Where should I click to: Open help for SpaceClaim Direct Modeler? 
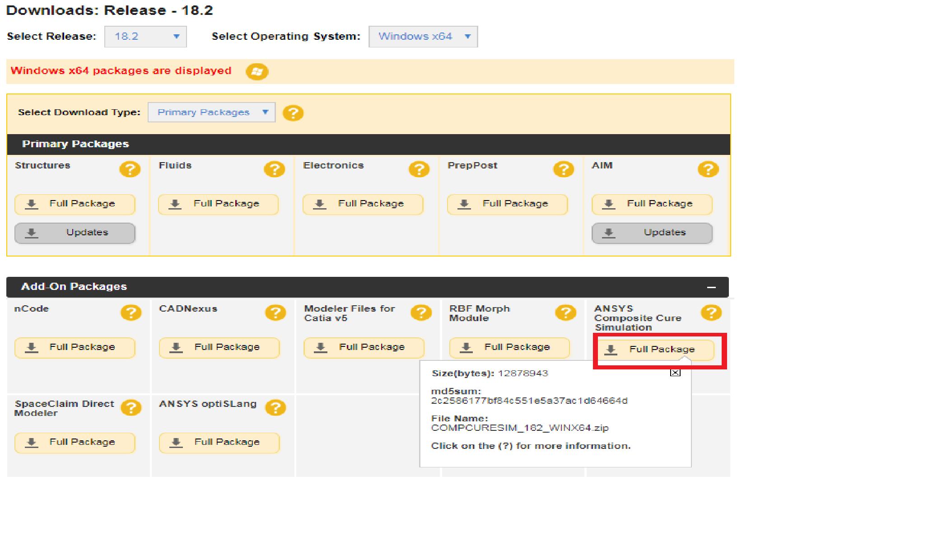click(x=131, y=408)
